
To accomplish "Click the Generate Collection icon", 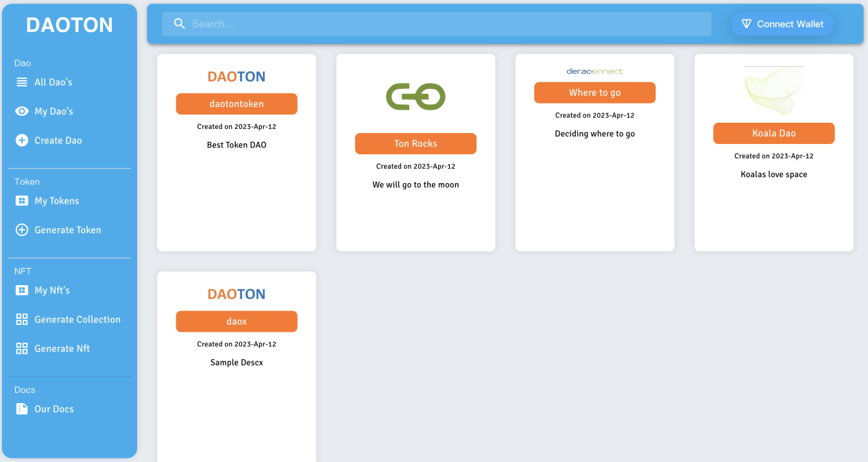I will click(22, 319).
